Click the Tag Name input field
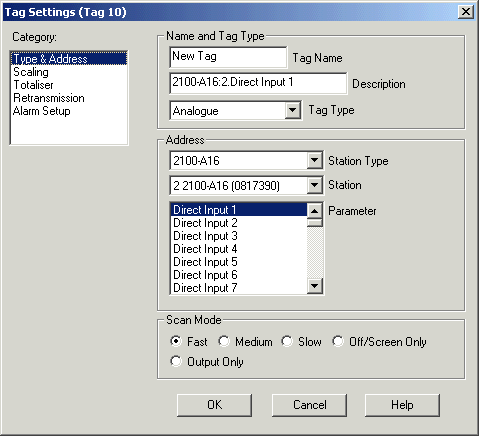This screenshot has width=479, height=436. coord(228,57)
